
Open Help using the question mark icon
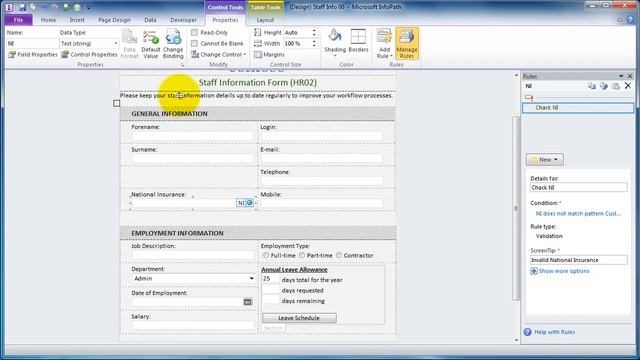click(x=631, y=20)
